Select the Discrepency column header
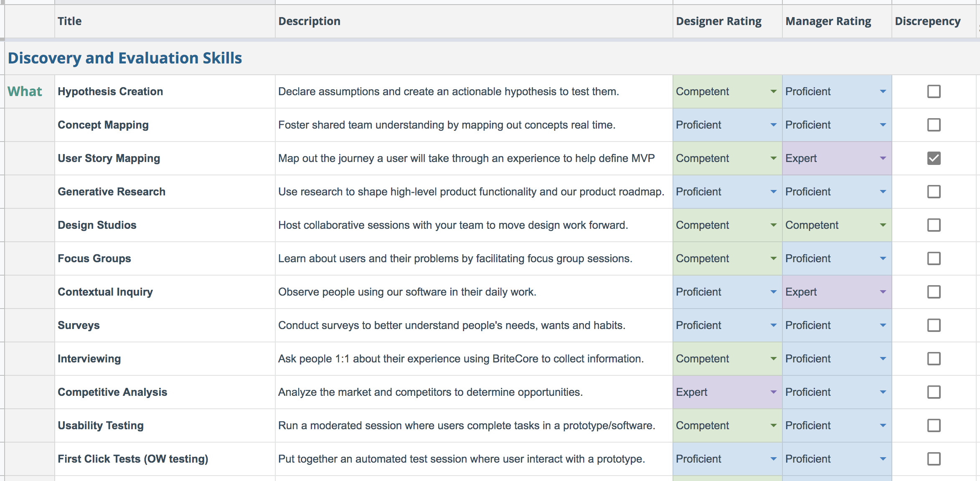The image size is (980, 481). tap(928, 21)
